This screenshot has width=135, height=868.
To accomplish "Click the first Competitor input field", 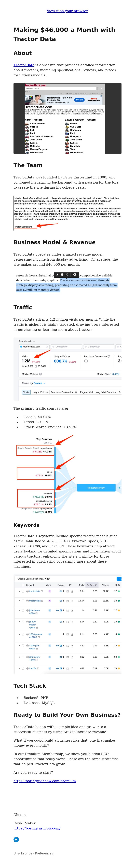I will point(67,346).
